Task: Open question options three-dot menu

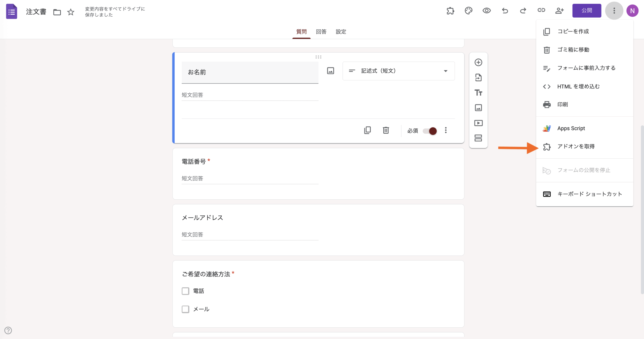Action: [446, 130]
